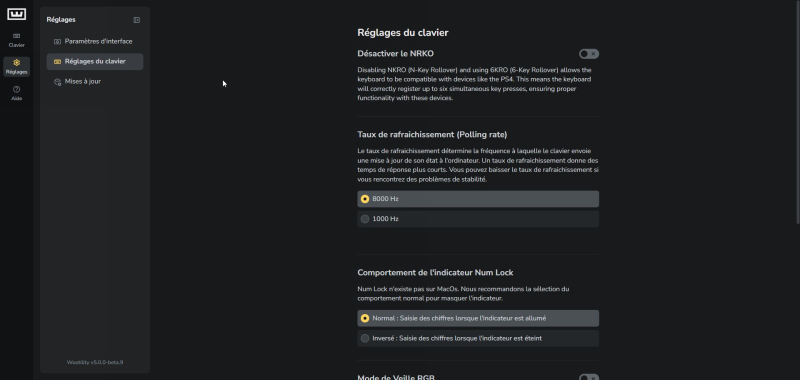Toggle the Mode de Veille RGB switch

pos(589,377)
